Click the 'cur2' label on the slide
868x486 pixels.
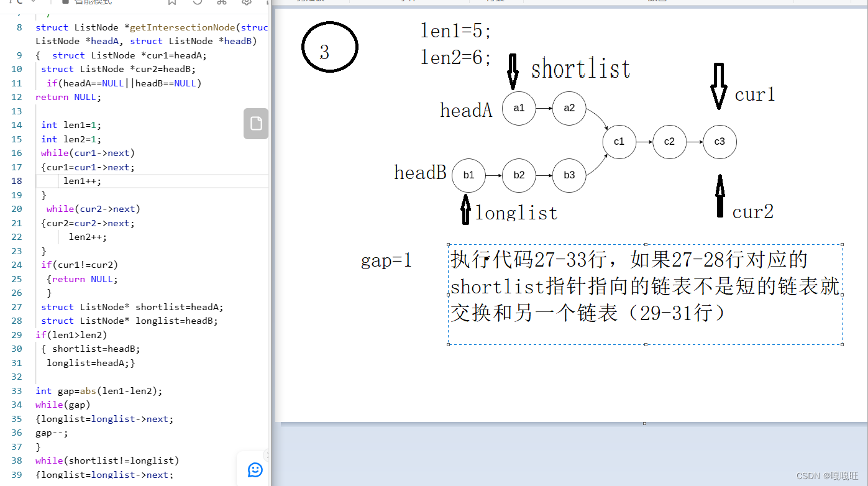[x=753, y=212]
